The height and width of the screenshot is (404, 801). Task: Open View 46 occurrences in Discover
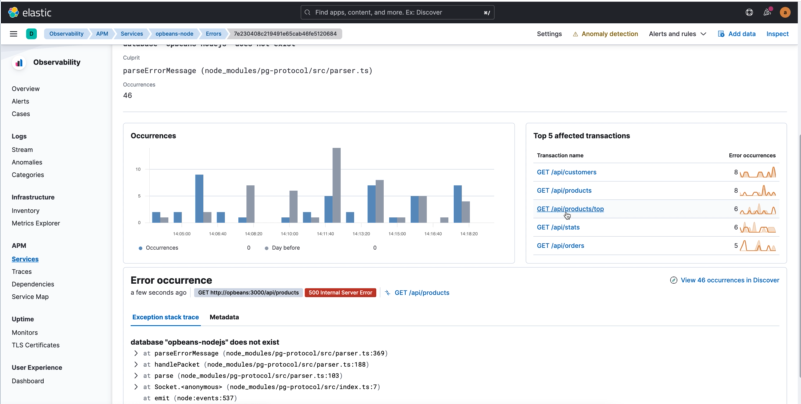point(728,281)
